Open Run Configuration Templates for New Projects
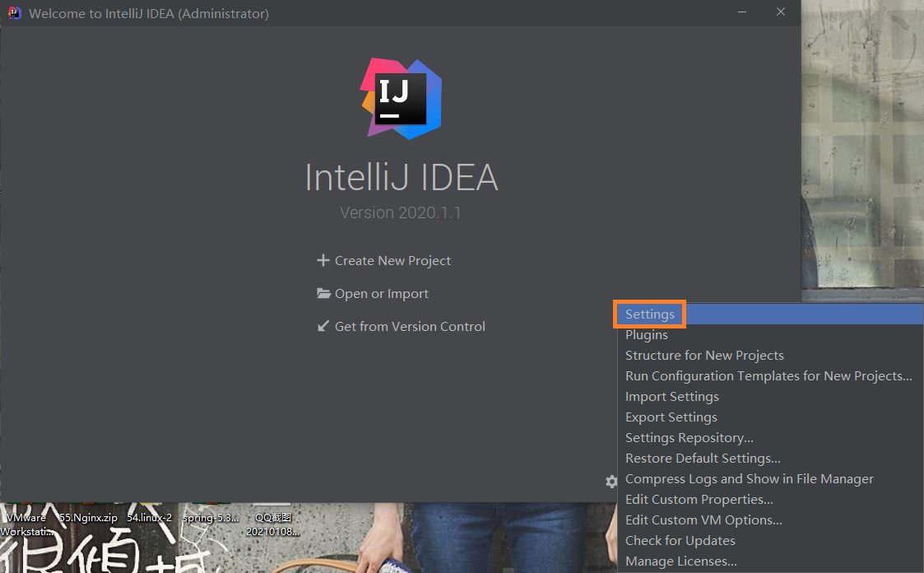This screenshot has height=573, width=924. click(x=769, y=376)
